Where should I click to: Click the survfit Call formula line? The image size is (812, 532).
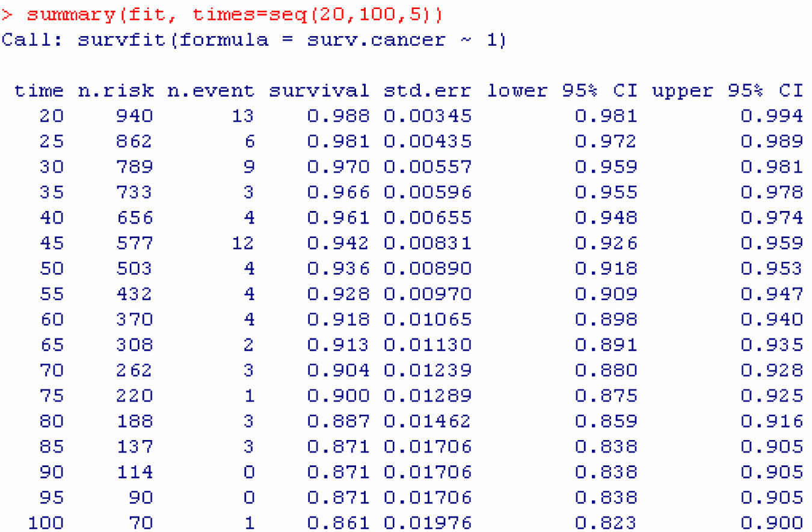[253, 40]
